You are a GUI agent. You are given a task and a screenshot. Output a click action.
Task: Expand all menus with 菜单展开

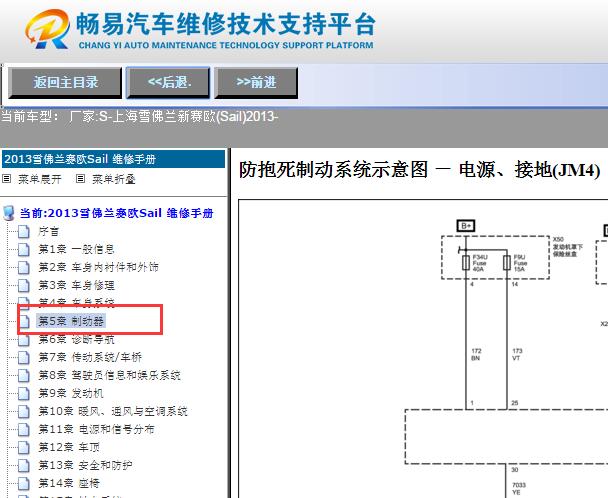click(x=40, y=179)
